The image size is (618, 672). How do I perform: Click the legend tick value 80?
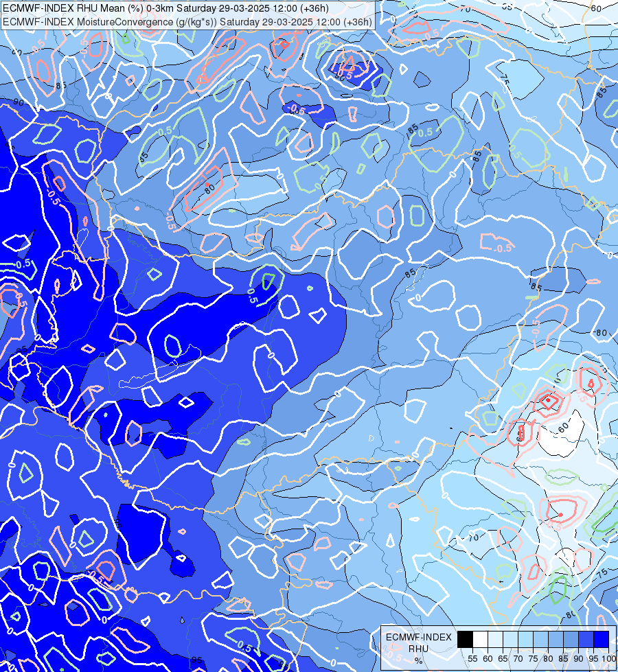tap(548, 659)
